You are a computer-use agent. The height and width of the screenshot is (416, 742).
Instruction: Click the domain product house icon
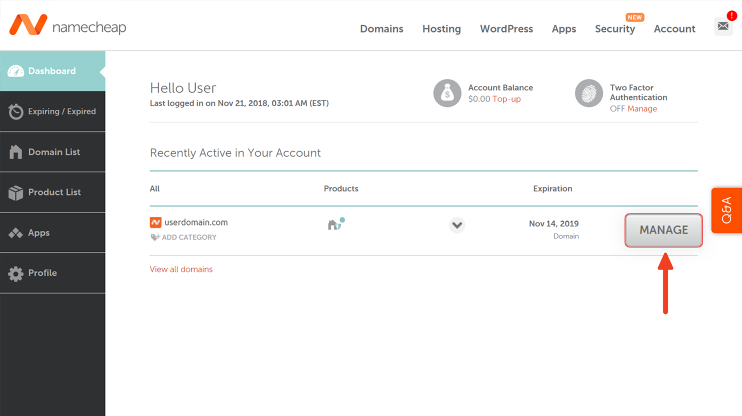tap(336, 224)
